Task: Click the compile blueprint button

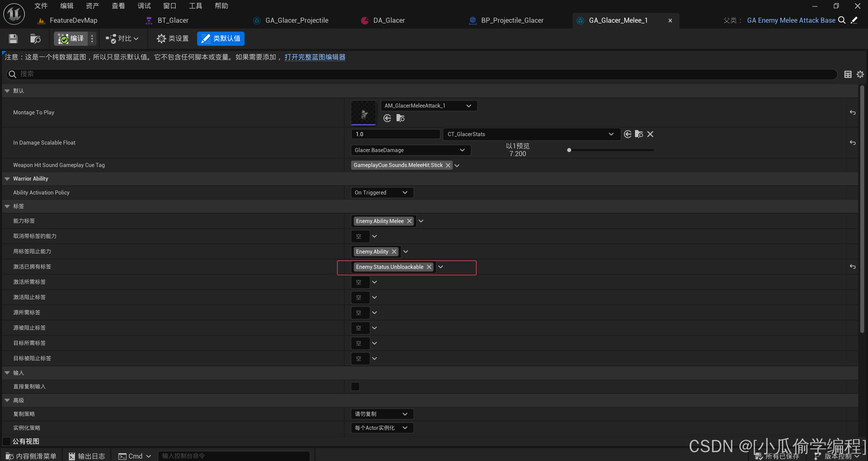Action: coord(71,39)
